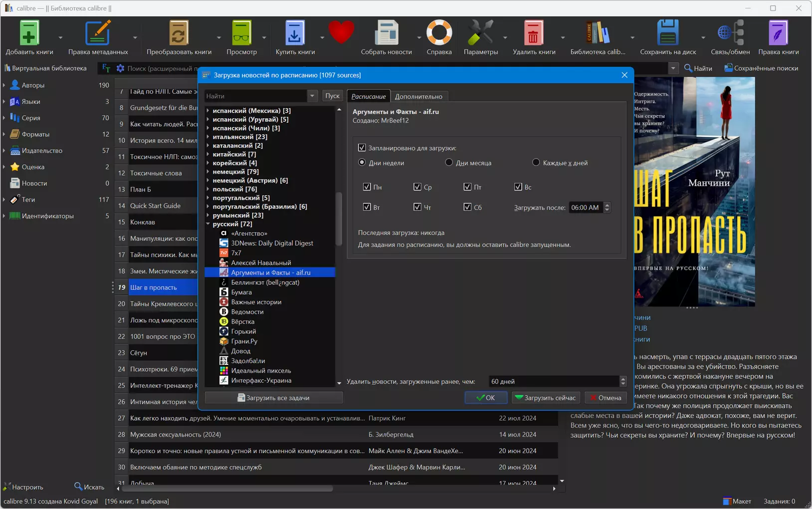Expand the Теги category in tag browser

click(x=4, y=200)
